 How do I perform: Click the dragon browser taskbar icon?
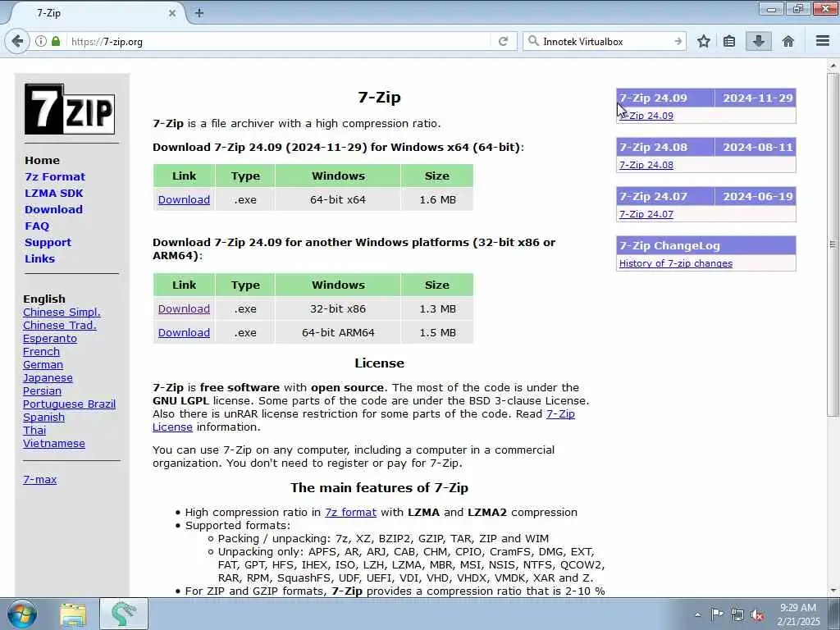tap(124, 614)
